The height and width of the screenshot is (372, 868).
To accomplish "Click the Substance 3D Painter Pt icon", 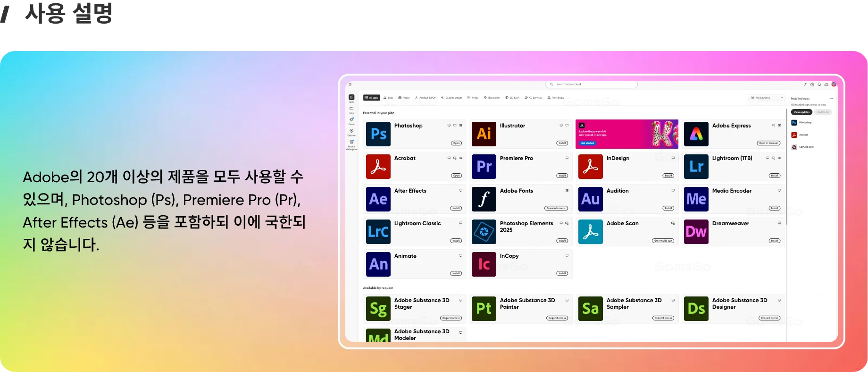I will (x=484, y=309).
